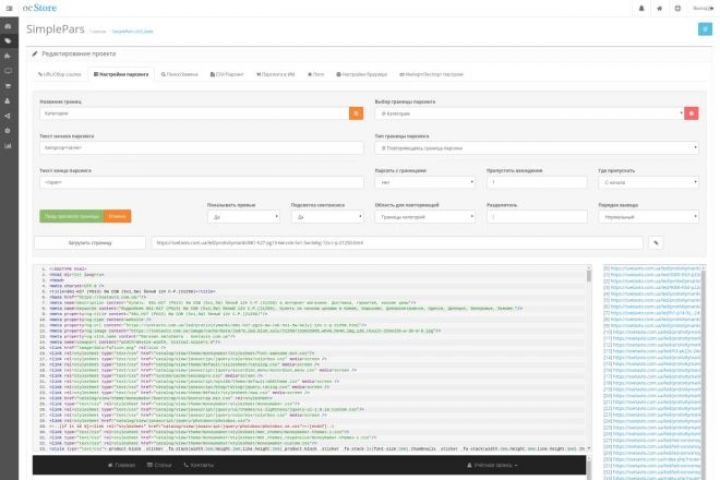Expand the Показывать превью dropdown
The height and width of the screenshot is (480, 720).
243,217
